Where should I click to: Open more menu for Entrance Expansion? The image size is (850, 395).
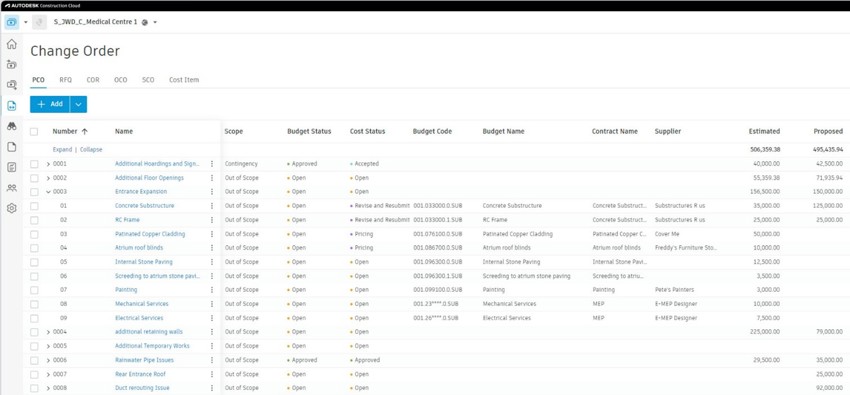point(212,192)
